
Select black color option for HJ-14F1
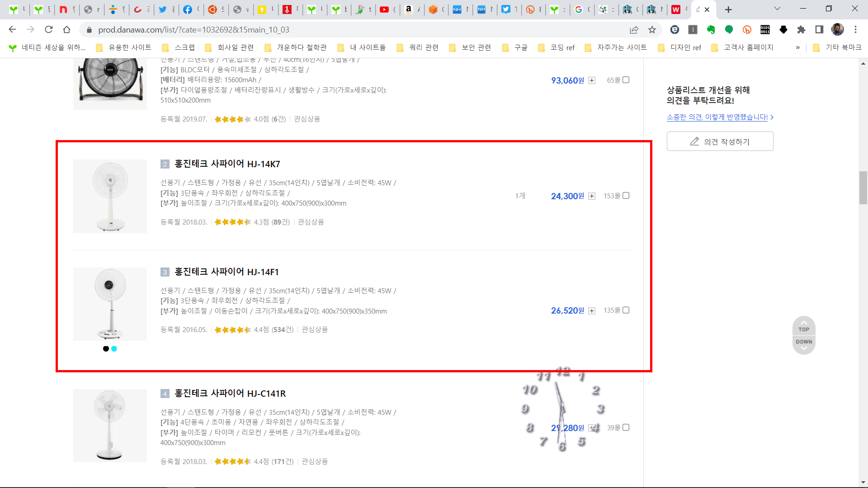coord(106,349)
